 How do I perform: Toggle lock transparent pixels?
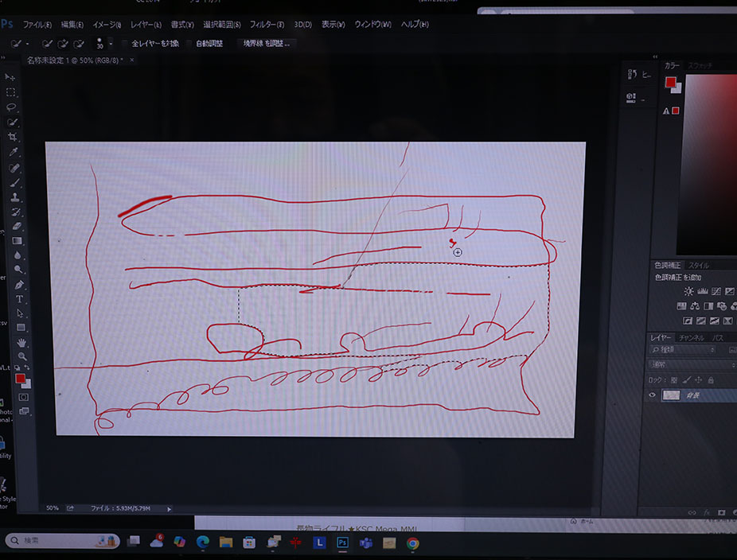[674, 380]
